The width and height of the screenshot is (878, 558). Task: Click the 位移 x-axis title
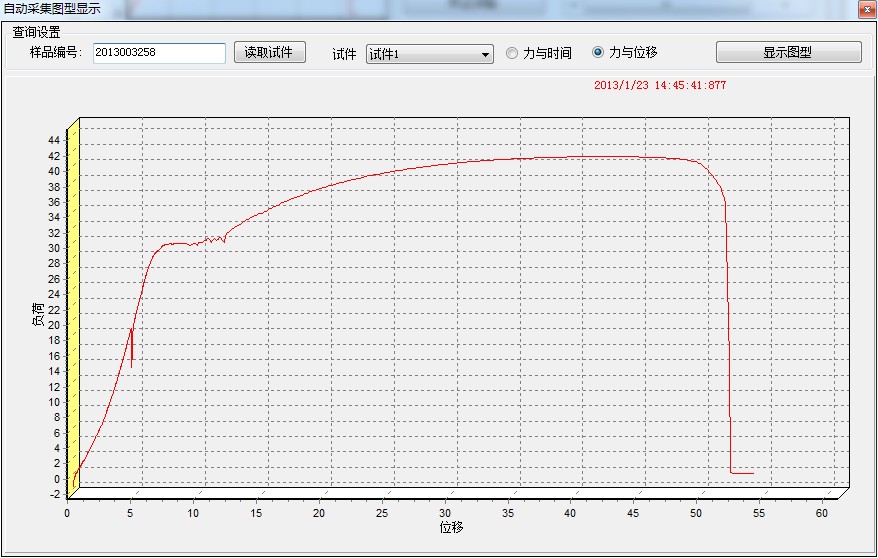[x=451, y=527]
